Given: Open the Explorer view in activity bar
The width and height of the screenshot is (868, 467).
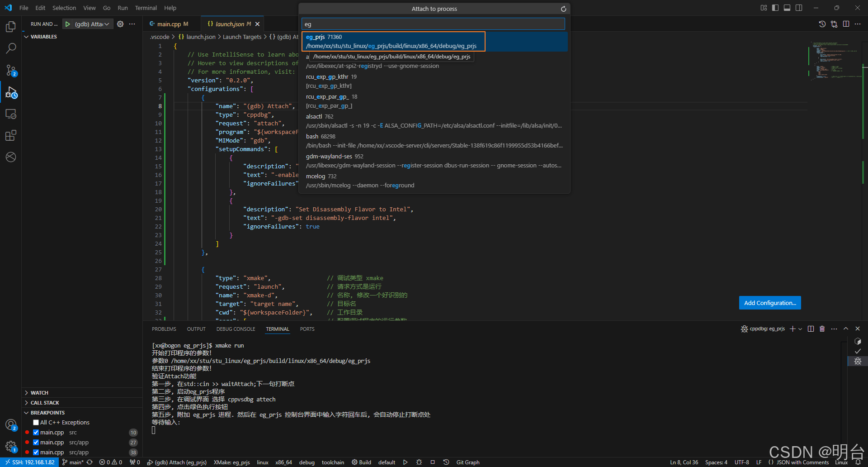Looking at the screenshot, I should point(11,27).
